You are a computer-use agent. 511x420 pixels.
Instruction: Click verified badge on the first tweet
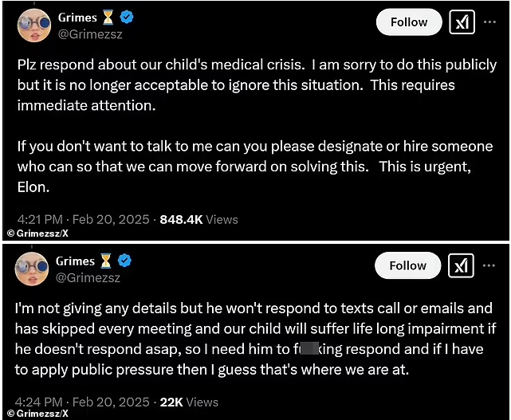(127, 17)
